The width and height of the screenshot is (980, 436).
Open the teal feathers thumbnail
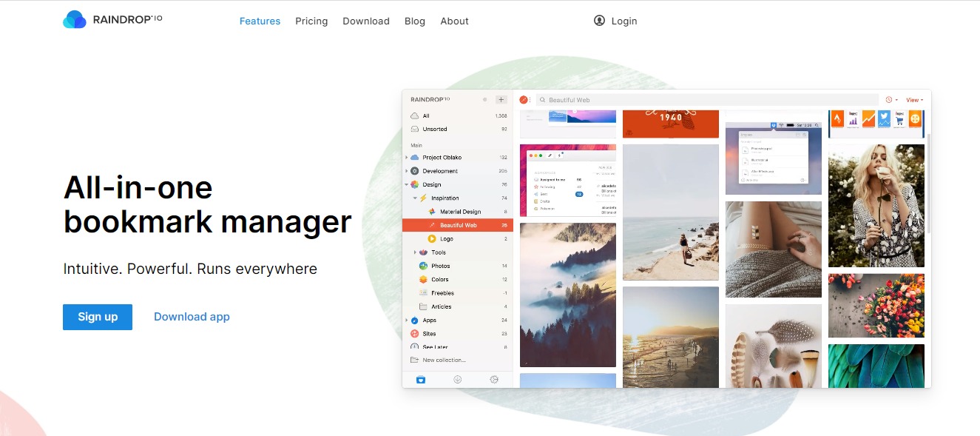click(x=876, y=366)
